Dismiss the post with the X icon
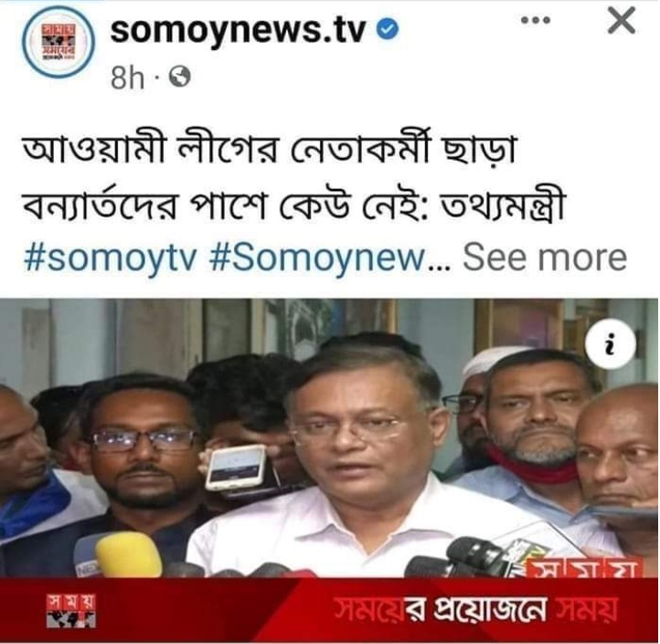This screenshot has width=660, height=644. click(622, 21)
